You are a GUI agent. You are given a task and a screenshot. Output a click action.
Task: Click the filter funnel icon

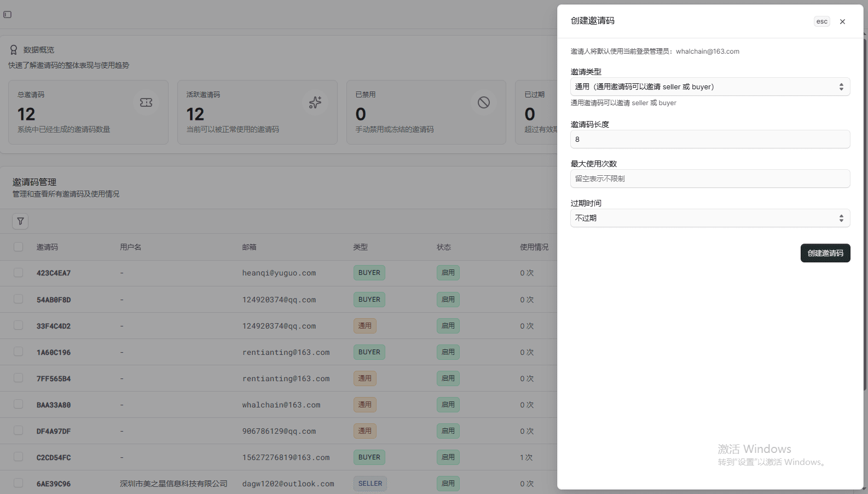pos(20,221)
